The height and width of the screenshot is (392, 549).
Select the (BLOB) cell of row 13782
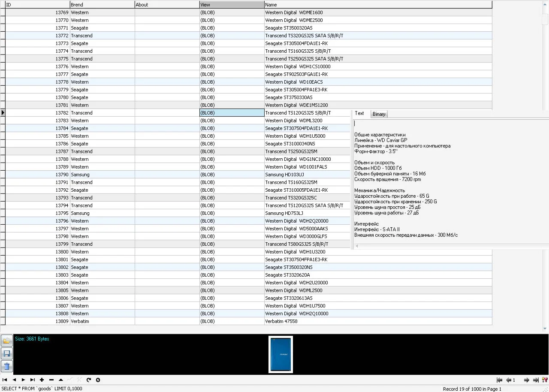click(x=232, y=113)
